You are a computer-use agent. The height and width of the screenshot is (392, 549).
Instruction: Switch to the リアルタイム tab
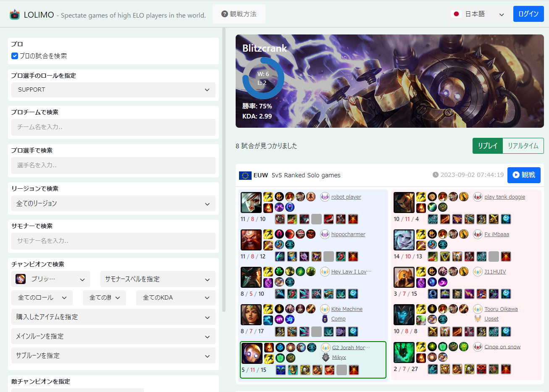523,146
